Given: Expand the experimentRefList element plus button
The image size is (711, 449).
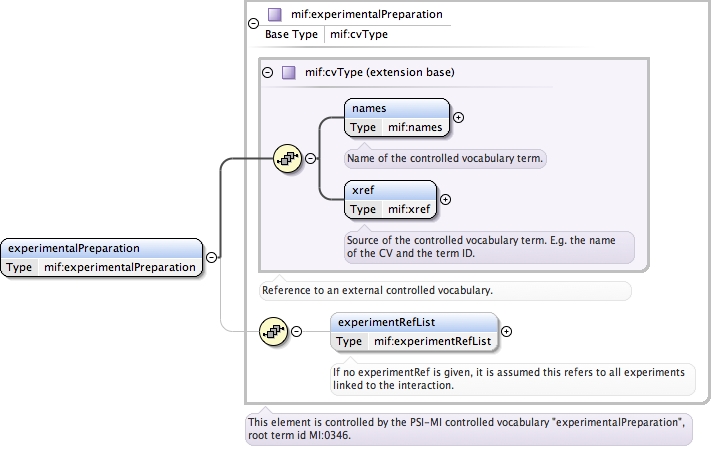Looking at the screenshot, I should coord(506,331).
